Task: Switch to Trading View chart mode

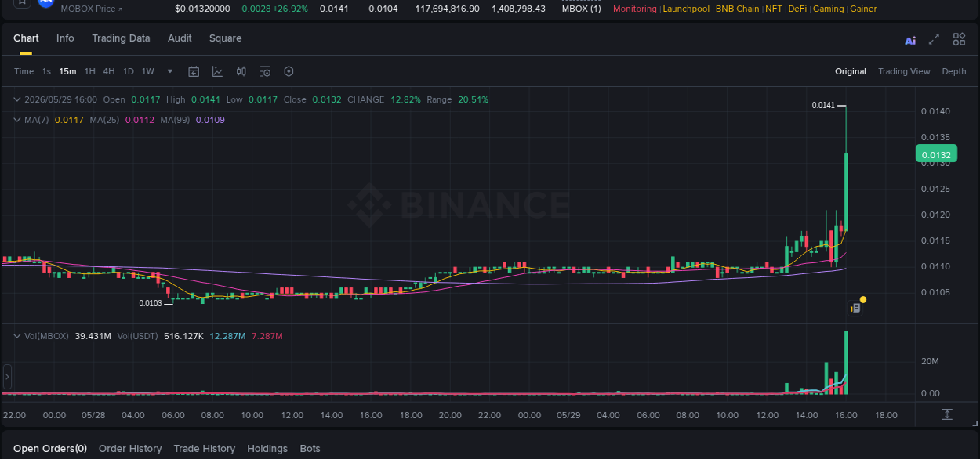Action: coord(904,71)
